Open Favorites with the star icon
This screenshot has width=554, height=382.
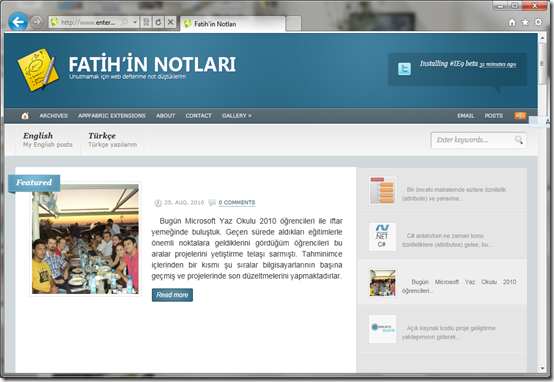coord(525,22)
